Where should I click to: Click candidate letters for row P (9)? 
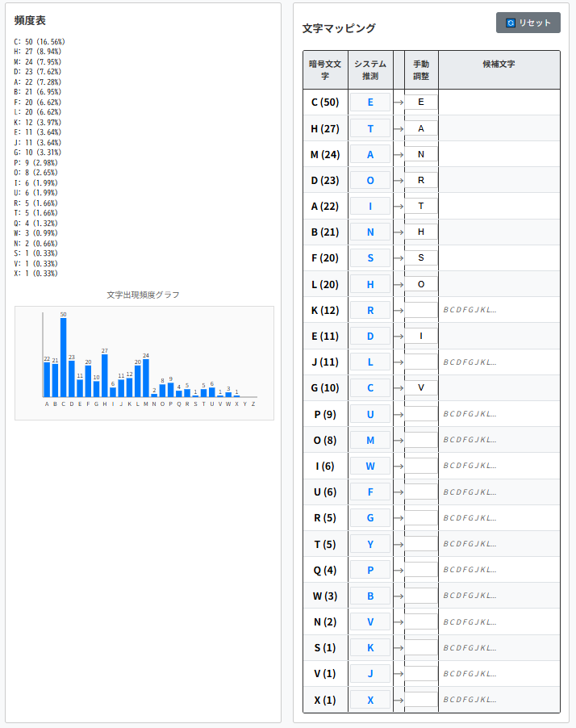[470, 414]
